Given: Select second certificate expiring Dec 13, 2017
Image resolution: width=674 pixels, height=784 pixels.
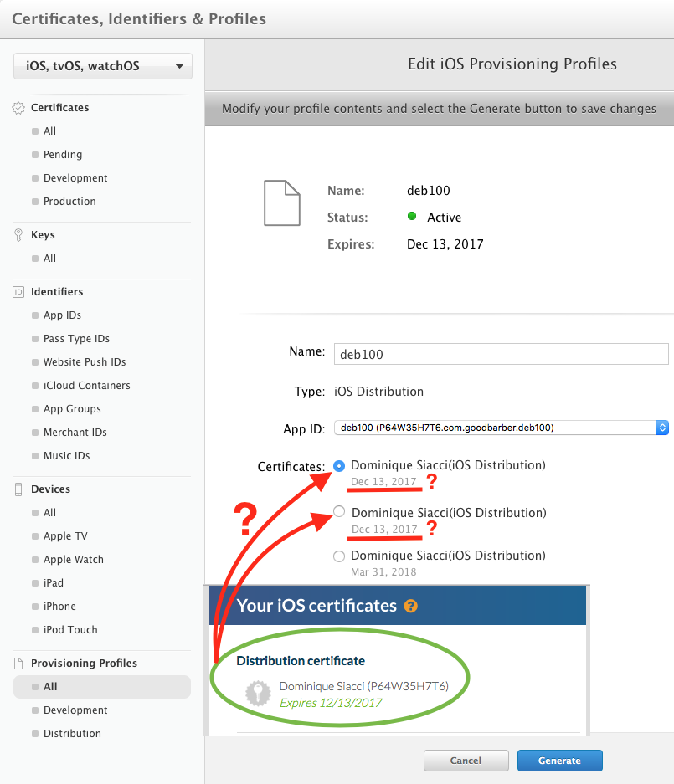Looking at the screenshot, I should [x=339, y=512].
